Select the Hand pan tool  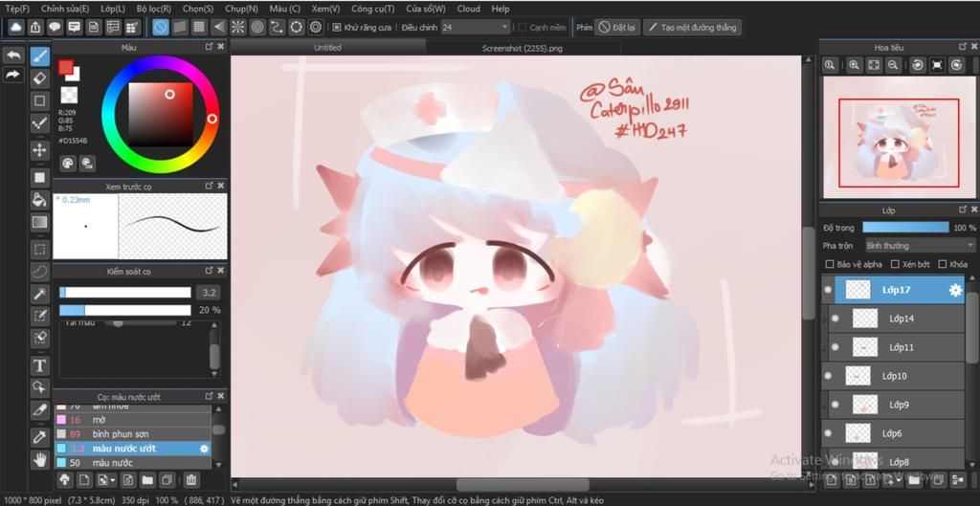click(40, 460)
